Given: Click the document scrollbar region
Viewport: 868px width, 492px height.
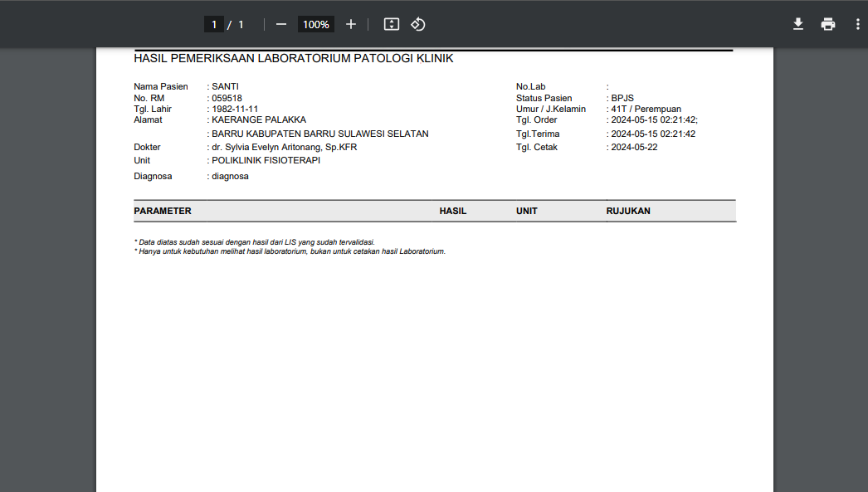Looking at the screenshot, I should click(x=864, y=249).
